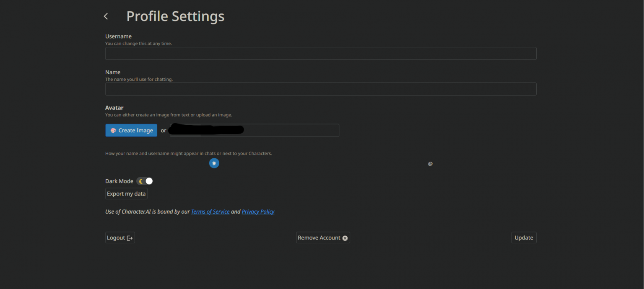Click the Remove Account button

pyautogui.click(x=319, y=238)
